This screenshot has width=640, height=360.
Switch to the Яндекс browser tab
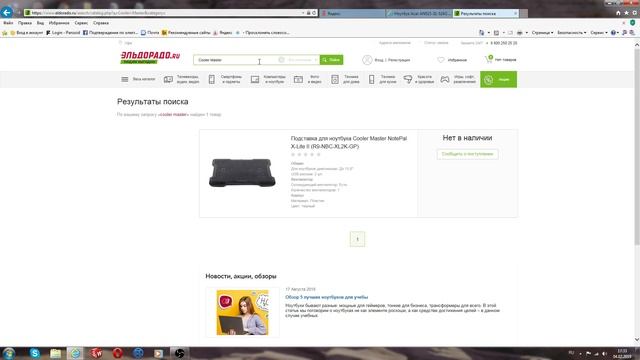point(352,13)
